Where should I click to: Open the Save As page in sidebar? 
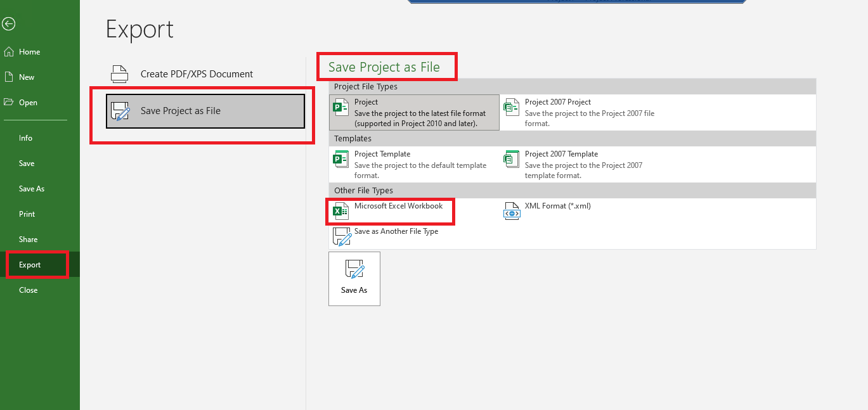click(x=40, y=189)
